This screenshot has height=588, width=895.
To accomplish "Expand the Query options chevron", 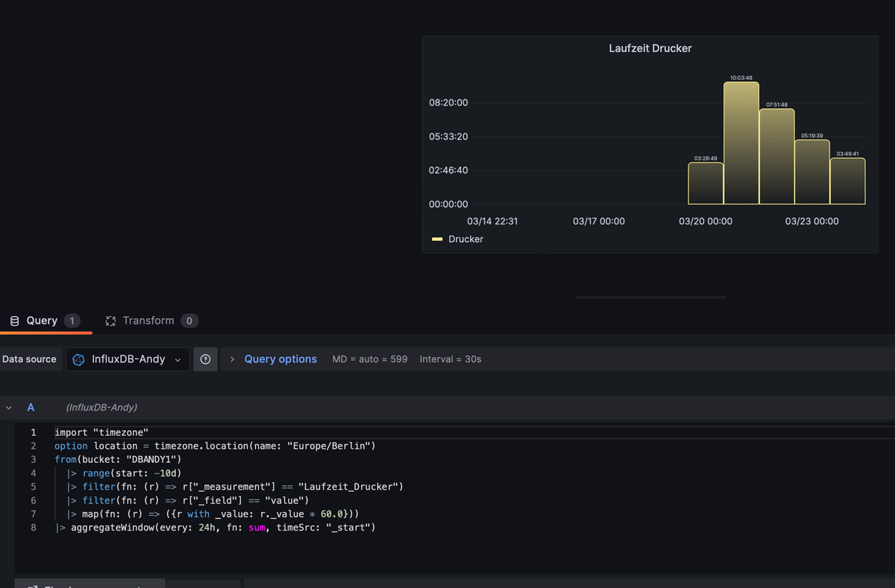I will pyautogui.click(x=232, y=359).
